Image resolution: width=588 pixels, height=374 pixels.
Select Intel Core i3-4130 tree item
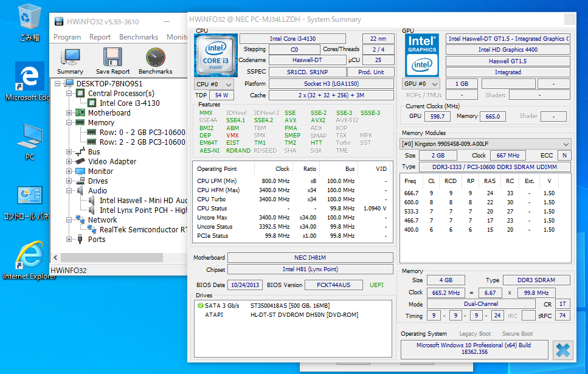point(130,103)
